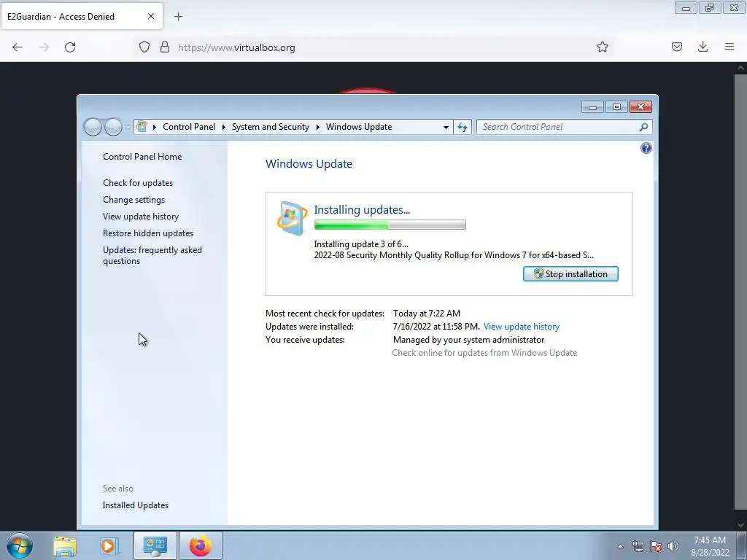Open recent pages dropdown beside nav buttons
This screenshot has height=560, width=747.
point(128,128)
